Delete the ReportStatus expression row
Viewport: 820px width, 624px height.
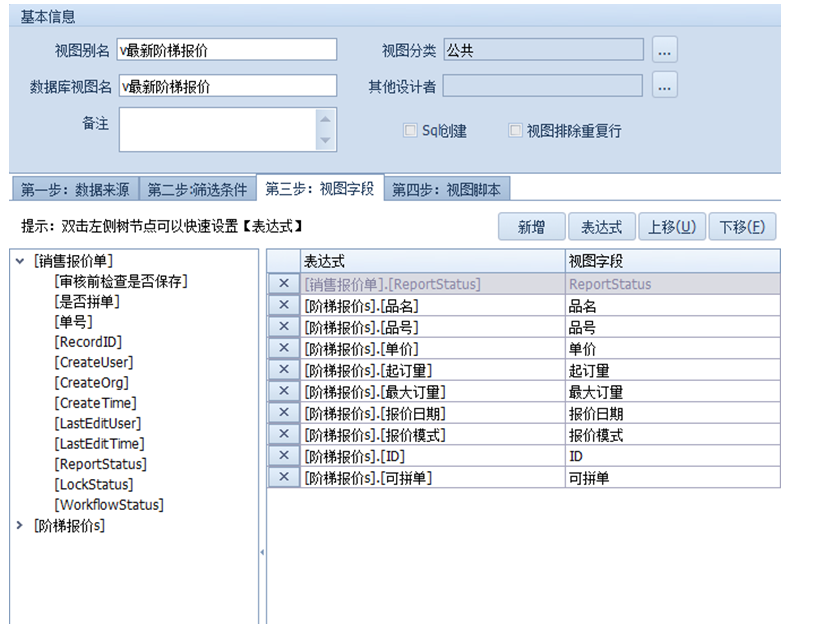284,284
